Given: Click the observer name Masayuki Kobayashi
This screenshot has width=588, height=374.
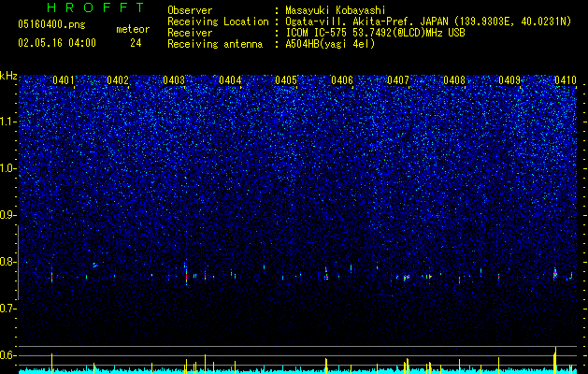Looking at the screenshot, I should point(336,10).
